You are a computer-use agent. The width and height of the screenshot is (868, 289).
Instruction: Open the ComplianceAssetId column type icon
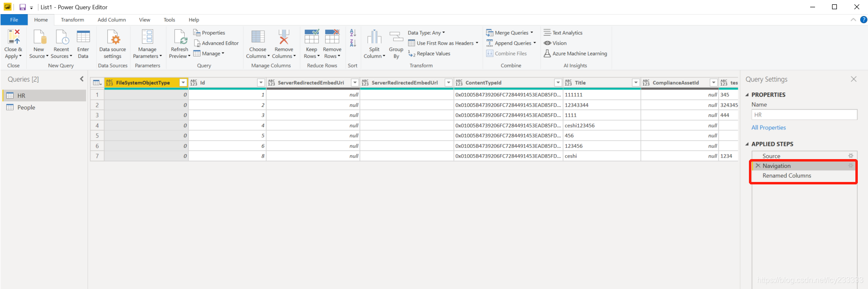click(646, 83)
